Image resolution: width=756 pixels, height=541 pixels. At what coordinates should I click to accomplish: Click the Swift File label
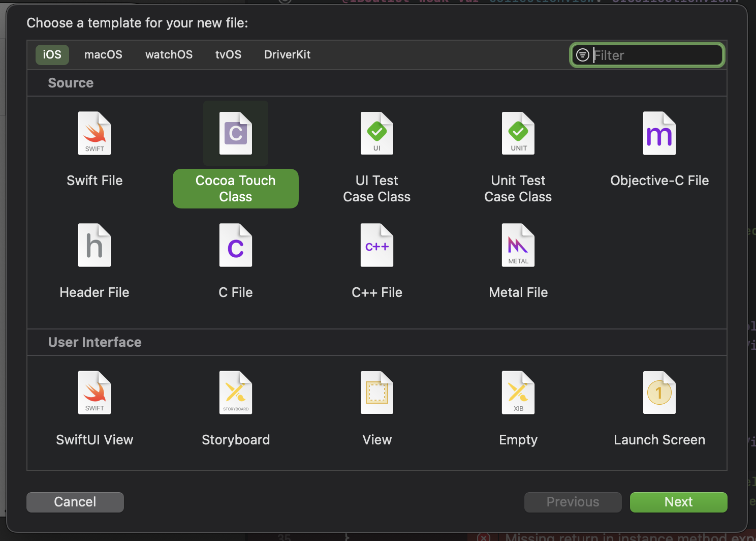pyautogui.click(x=94, y=181)
